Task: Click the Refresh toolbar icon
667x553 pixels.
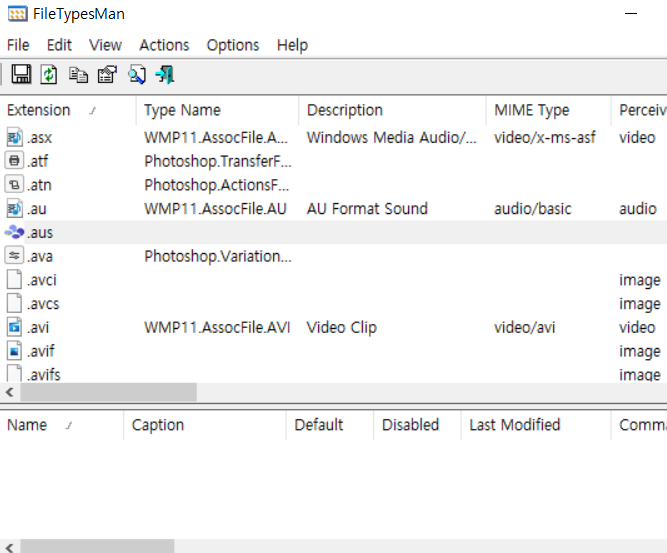Action: pos(49,75)
